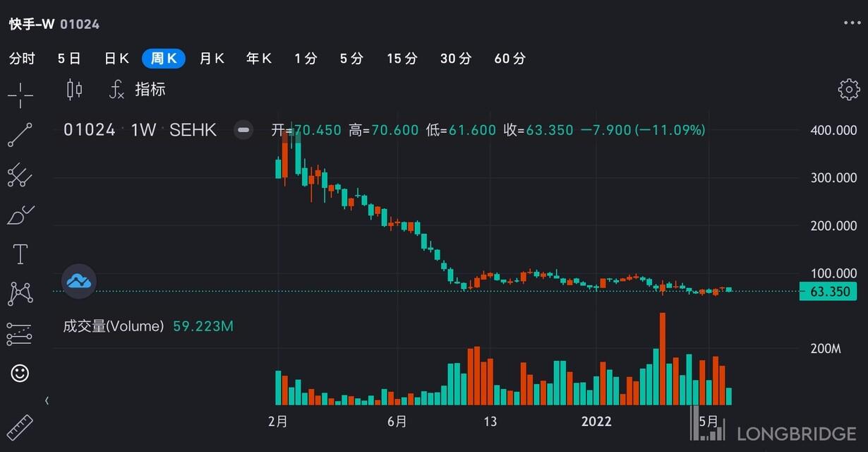This screenshot has height=452, width=868.
Task: Select the Text annotation tool
Action: click(x=20, y=254)
